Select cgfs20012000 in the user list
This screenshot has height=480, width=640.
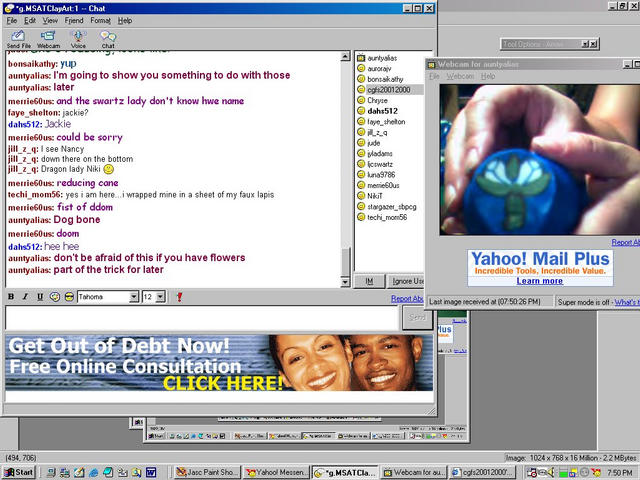389,90
